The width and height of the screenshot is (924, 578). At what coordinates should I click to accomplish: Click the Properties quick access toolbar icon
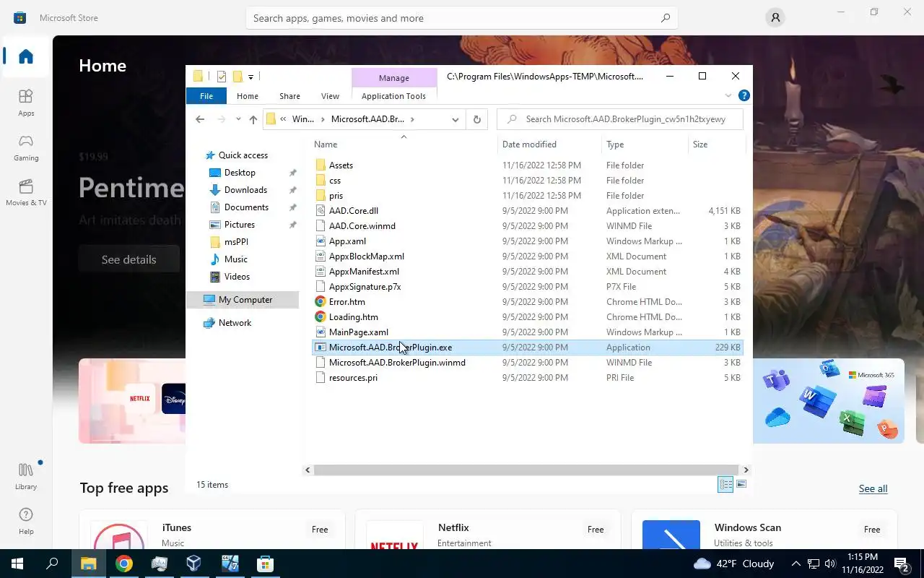(x=221, y=77)
